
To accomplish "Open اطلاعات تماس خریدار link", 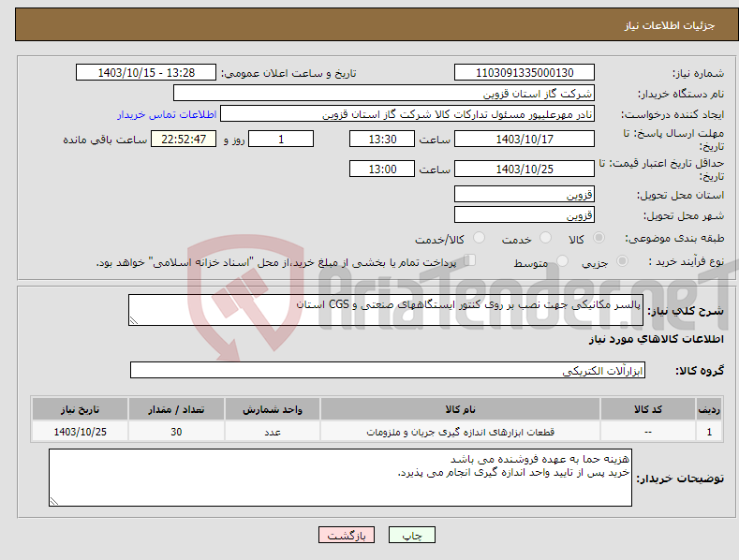I will (x=167, y=114).
